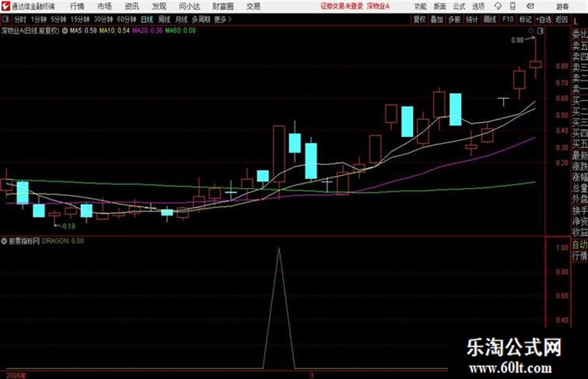
Task: Open the F10 company info button
Action: click(x=508, y=19)
